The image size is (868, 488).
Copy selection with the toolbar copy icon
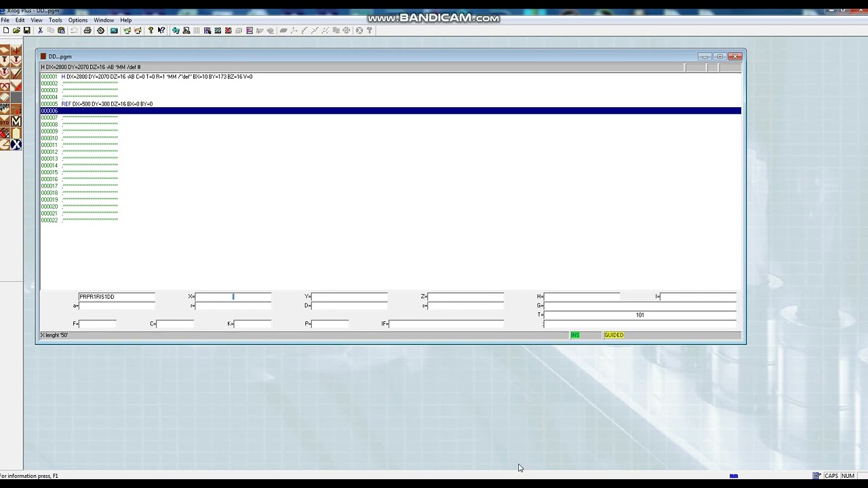tap(51, 30)
